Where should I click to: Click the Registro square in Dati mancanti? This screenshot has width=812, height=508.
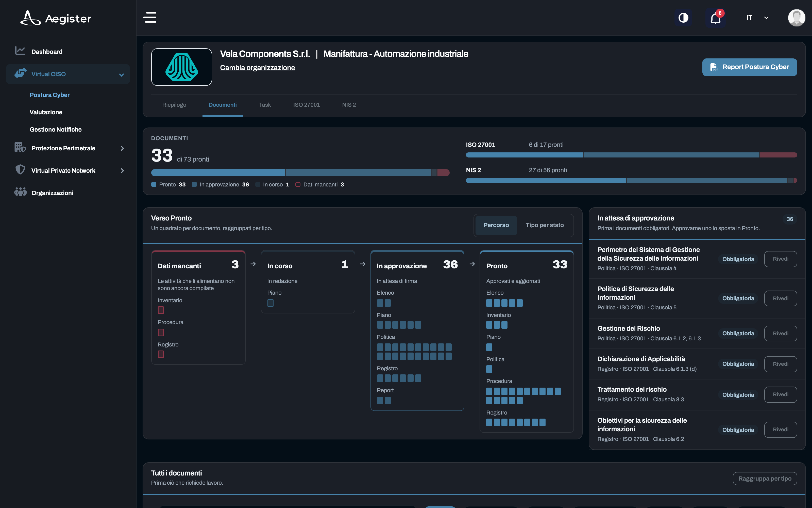click(161, 355)
